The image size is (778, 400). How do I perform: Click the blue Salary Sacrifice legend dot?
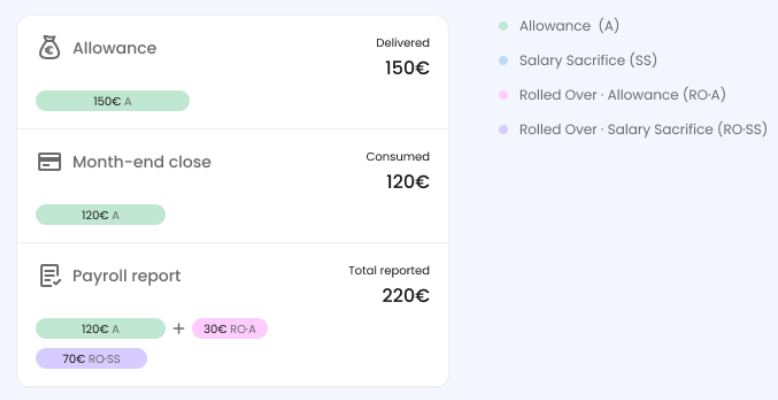point(503,60)
